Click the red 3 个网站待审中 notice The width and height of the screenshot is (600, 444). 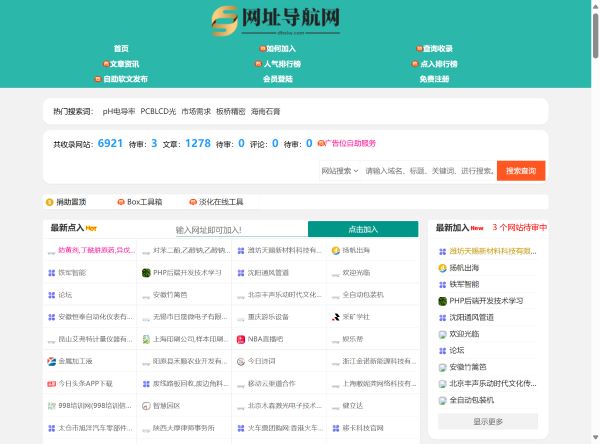pyautogui.click(x=519, y=228)
